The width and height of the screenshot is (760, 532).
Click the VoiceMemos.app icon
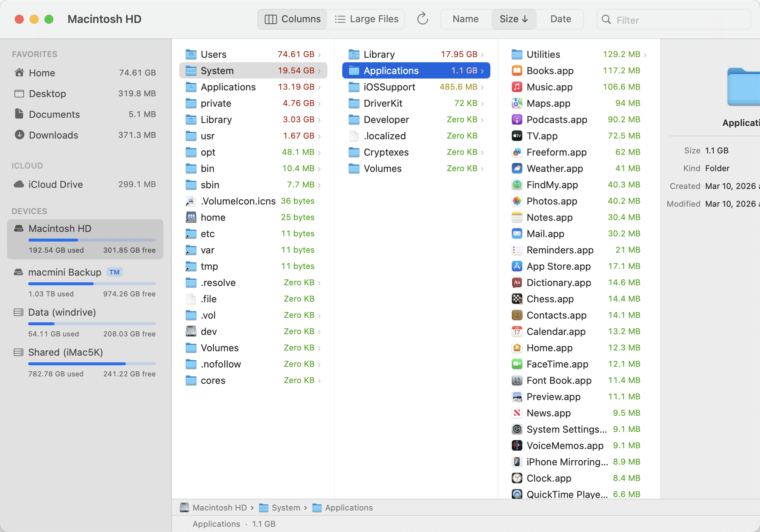(x=517, y=445)
